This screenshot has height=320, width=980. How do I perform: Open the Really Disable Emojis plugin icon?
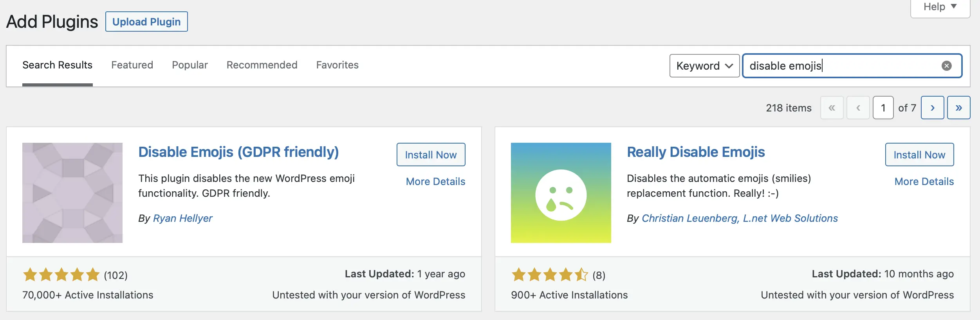(x=561, y=193)
